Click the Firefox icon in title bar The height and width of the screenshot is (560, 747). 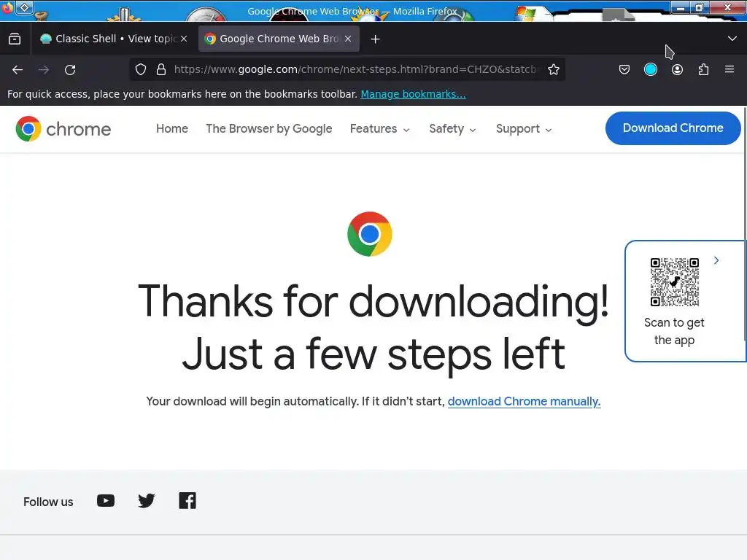pos(7,7)
